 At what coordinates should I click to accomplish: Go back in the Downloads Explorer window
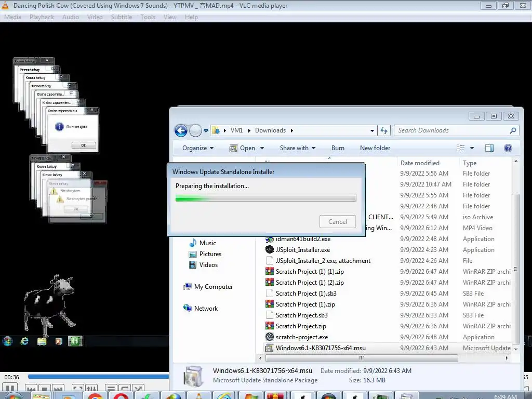[x=181, y=130]
